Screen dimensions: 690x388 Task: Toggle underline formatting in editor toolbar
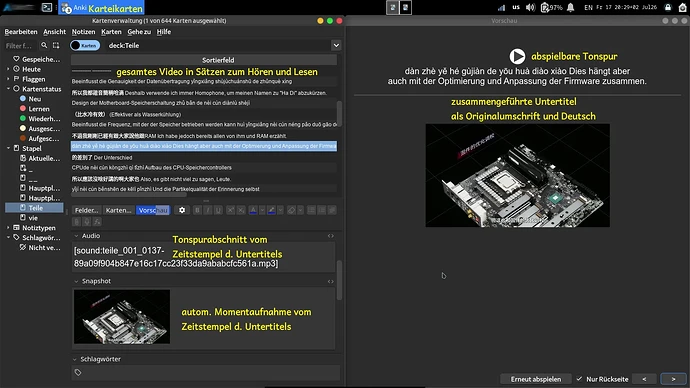pyautogui.click(x=218, y=210)
